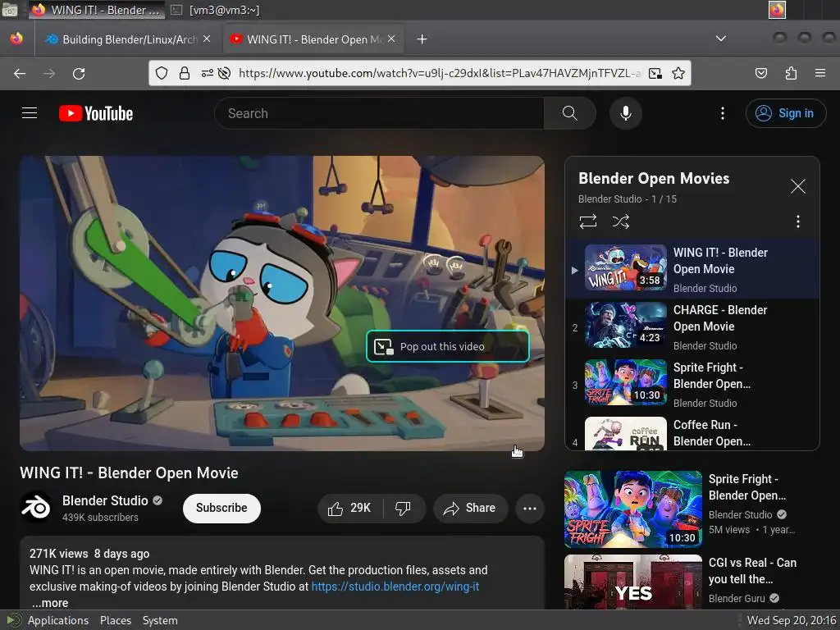Play WING IT! playlist item

[x=692, y=269]
